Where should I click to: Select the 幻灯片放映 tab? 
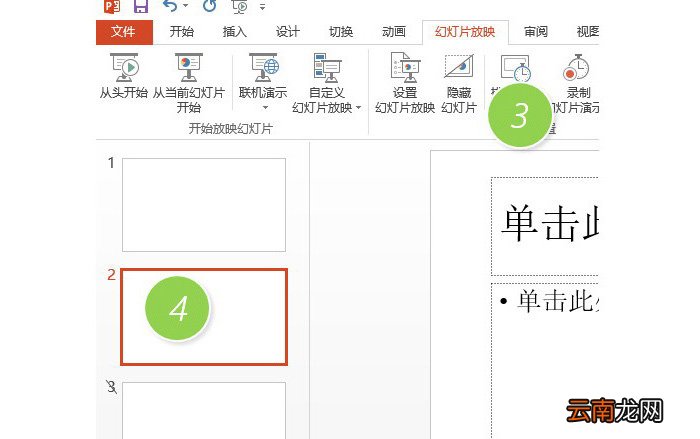465,32
